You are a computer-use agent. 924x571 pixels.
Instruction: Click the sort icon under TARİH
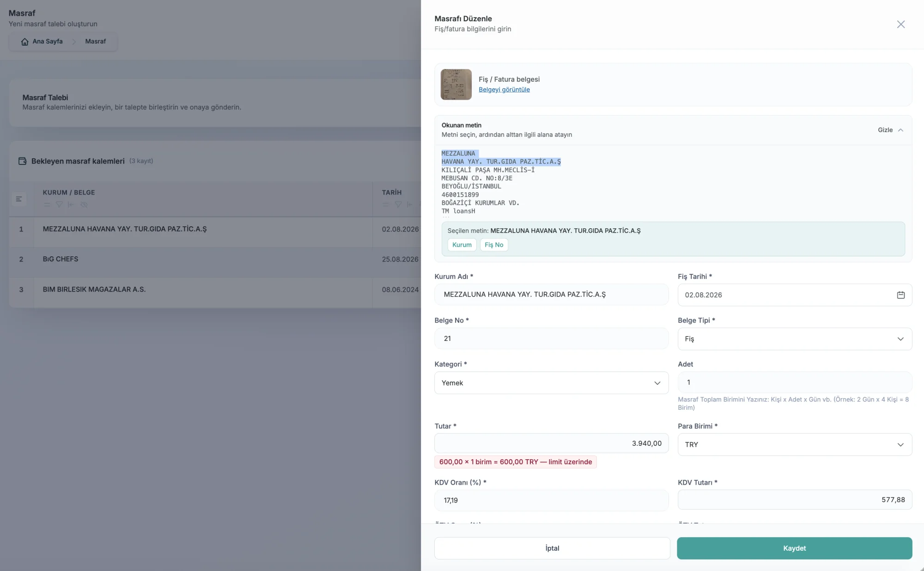pos(386,205)
